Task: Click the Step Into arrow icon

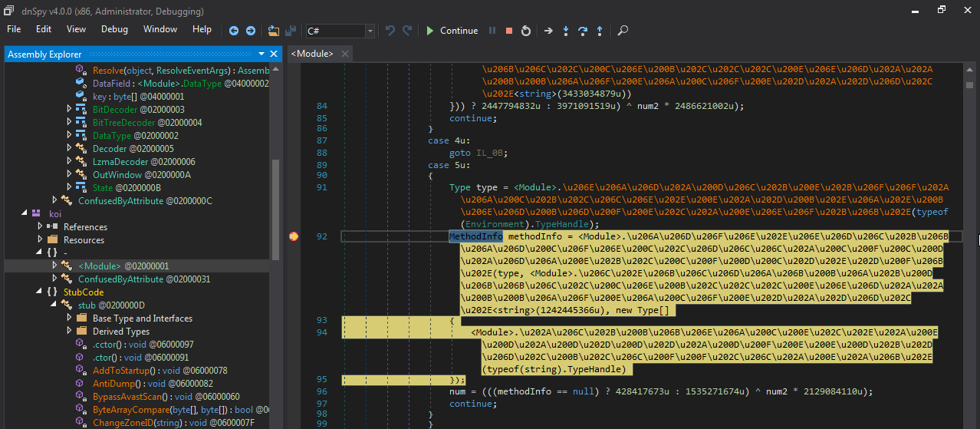Action: tap(566, 31)
